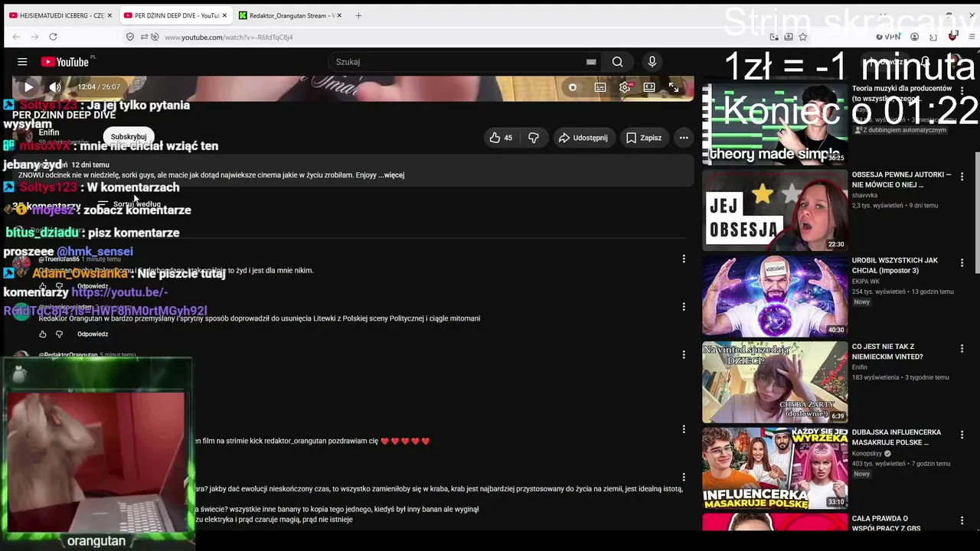980x551 pixels.
Task: Open options menu for @Truenofan86's comment
Action: pos(684,259)
